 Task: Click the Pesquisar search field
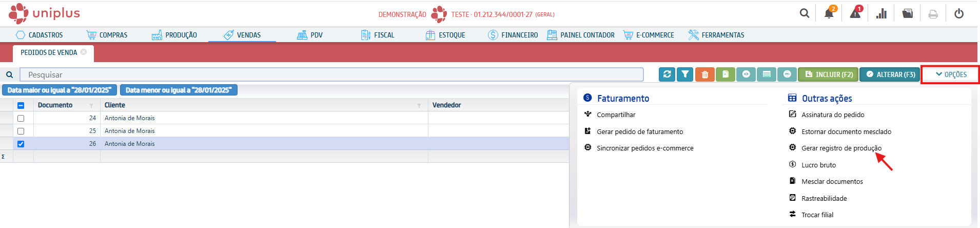click(331, 74)
